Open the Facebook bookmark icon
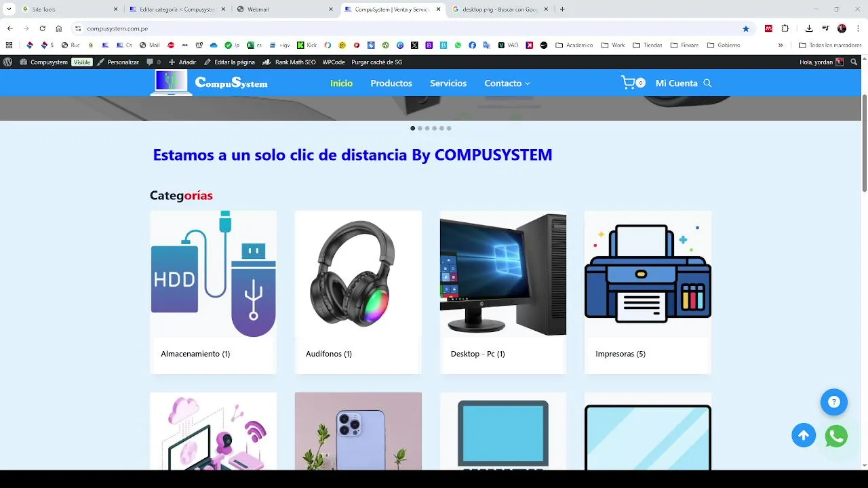 (473, 45)
